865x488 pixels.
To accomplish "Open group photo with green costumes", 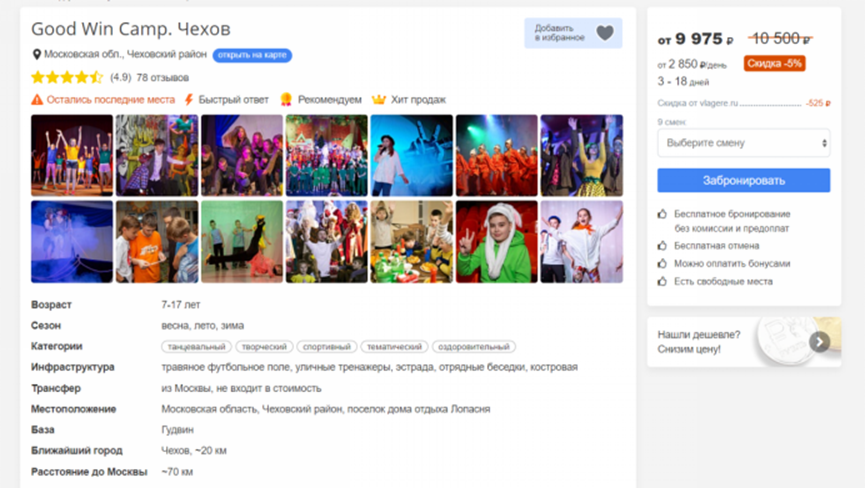I will click(327, 155).
